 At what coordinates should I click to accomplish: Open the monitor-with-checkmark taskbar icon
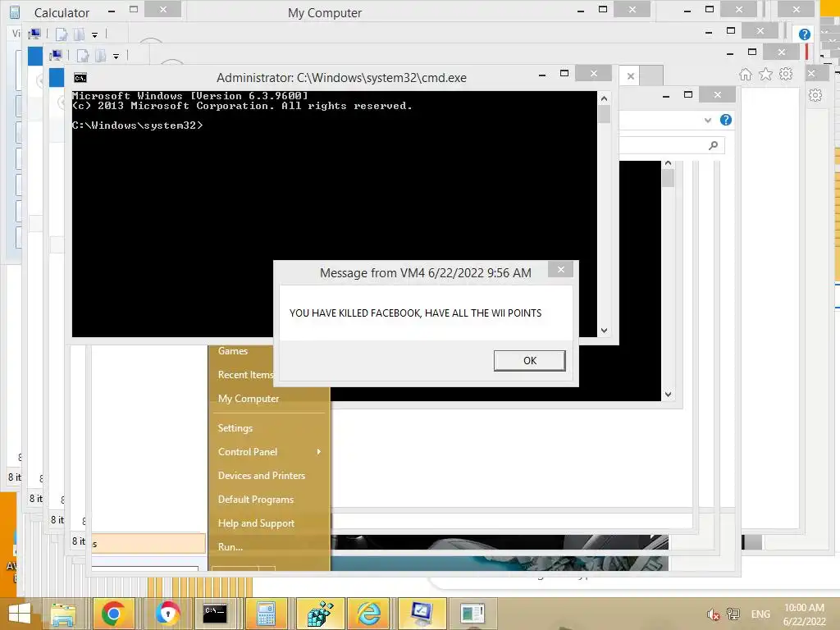[x=422, y=614]
